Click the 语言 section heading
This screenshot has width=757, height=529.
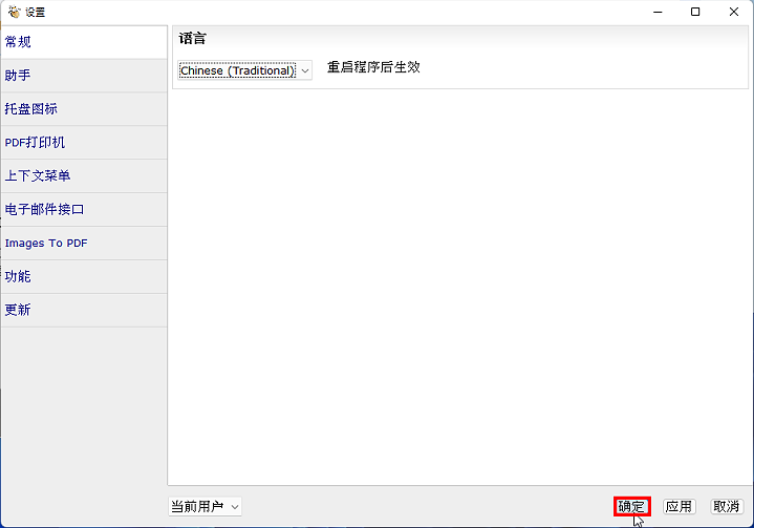[193, 39]
